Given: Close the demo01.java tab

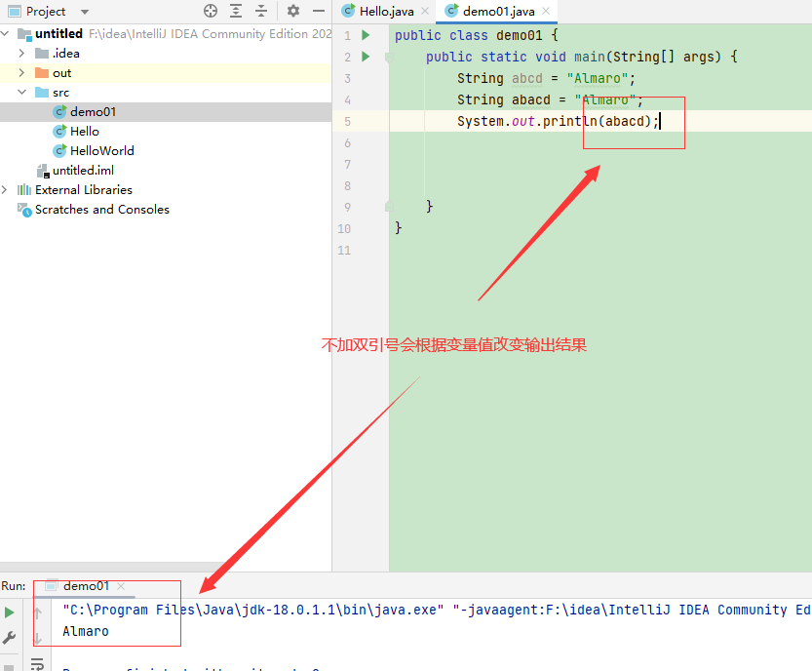Looking at the screenshot, I should (546, 11).
